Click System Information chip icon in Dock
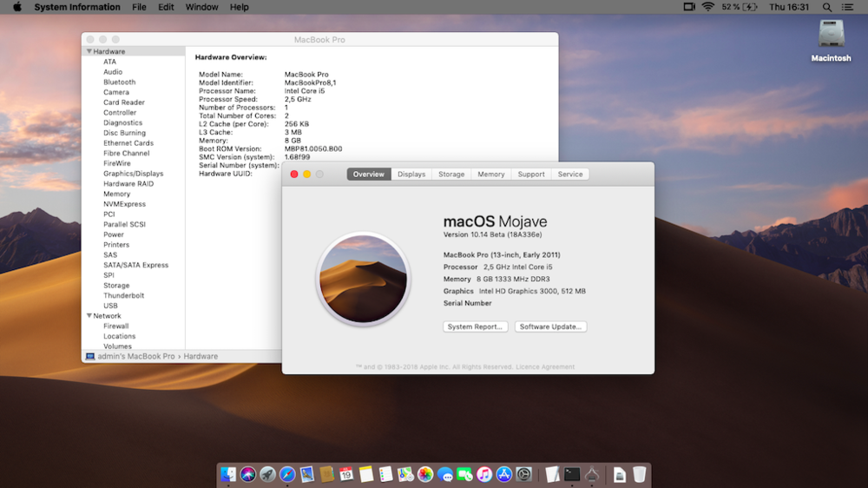Image resolution: width=868 pixels, height=488 pixels. [592, 475]
